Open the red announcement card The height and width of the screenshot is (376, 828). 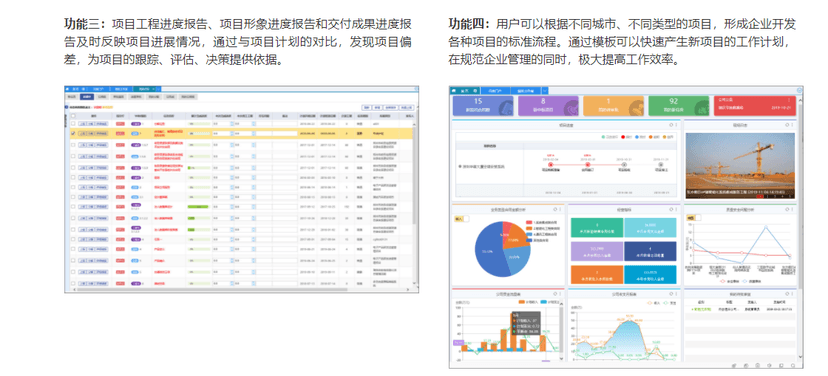pos(755,106)
